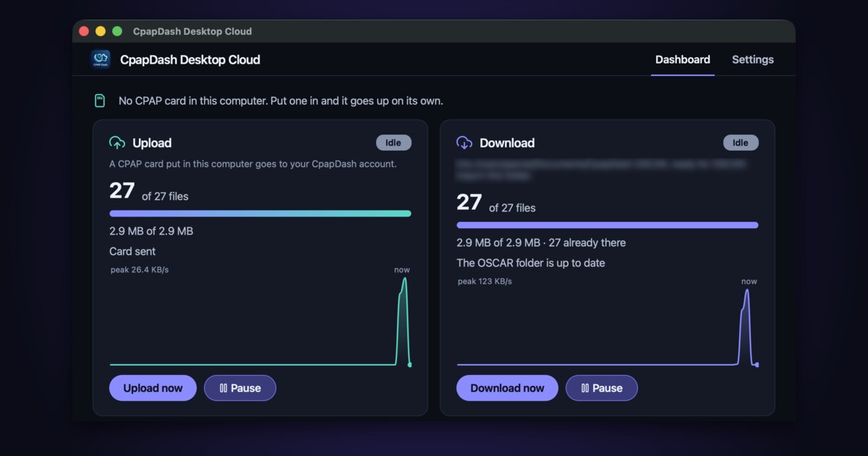Click the green zoom window button
The height and width of the screenshot is (456, 868).
click(x=117, y=31)
